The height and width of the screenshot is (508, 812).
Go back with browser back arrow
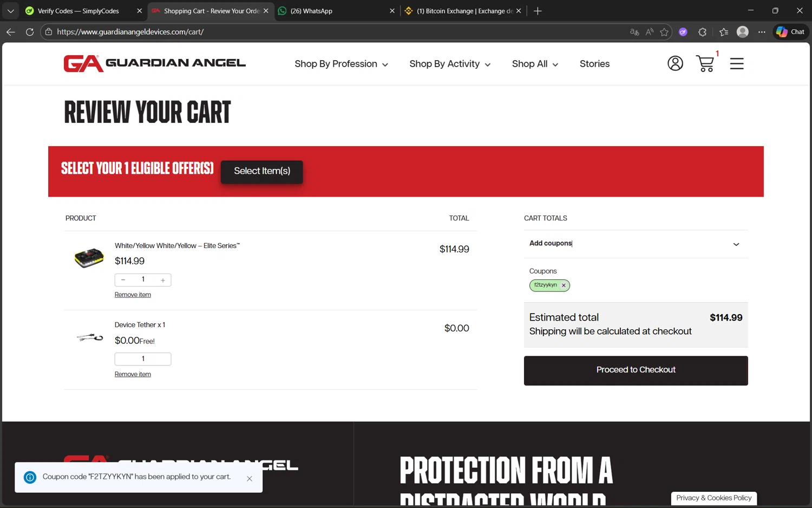coord(11,32)
